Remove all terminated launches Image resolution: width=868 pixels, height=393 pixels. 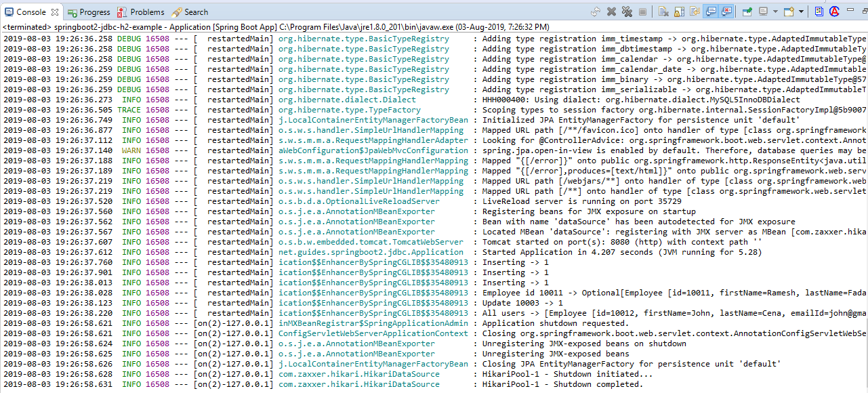627,10
